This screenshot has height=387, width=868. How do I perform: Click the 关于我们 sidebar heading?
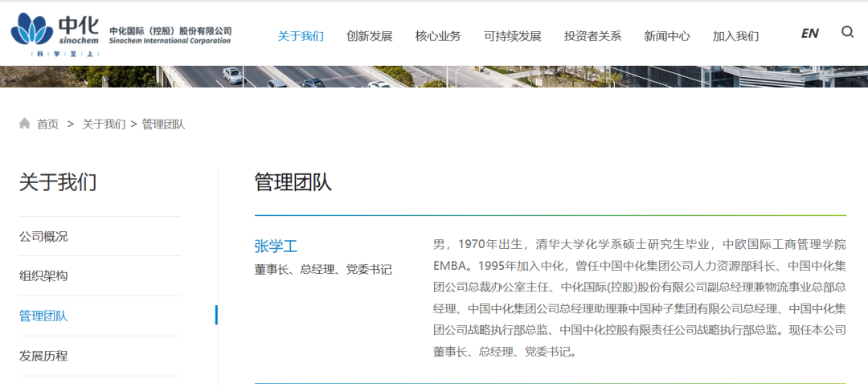click(58, 182)
